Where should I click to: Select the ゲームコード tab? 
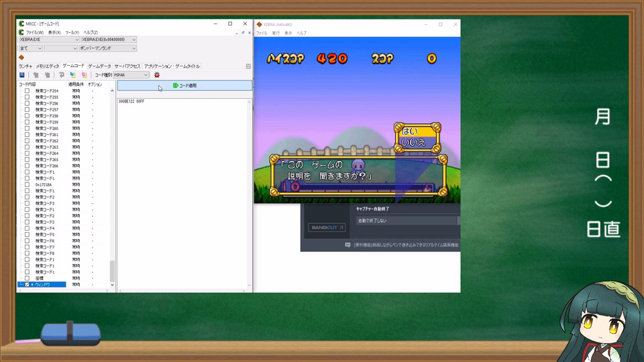click(x=73, y=66)
